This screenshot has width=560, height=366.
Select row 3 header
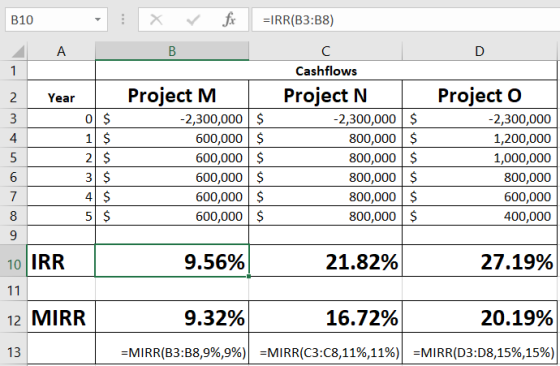click(14, 118)
